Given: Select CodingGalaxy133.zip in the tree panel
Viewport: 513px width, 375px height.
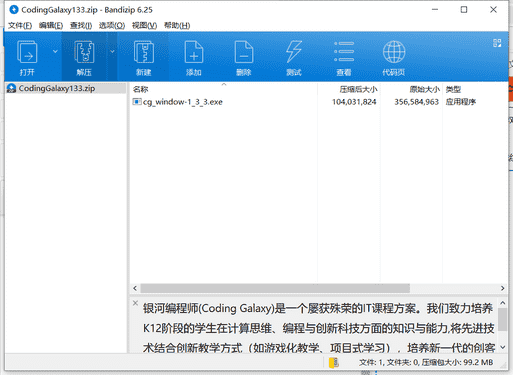Looking at the screenshot, I should pos(66,88).
